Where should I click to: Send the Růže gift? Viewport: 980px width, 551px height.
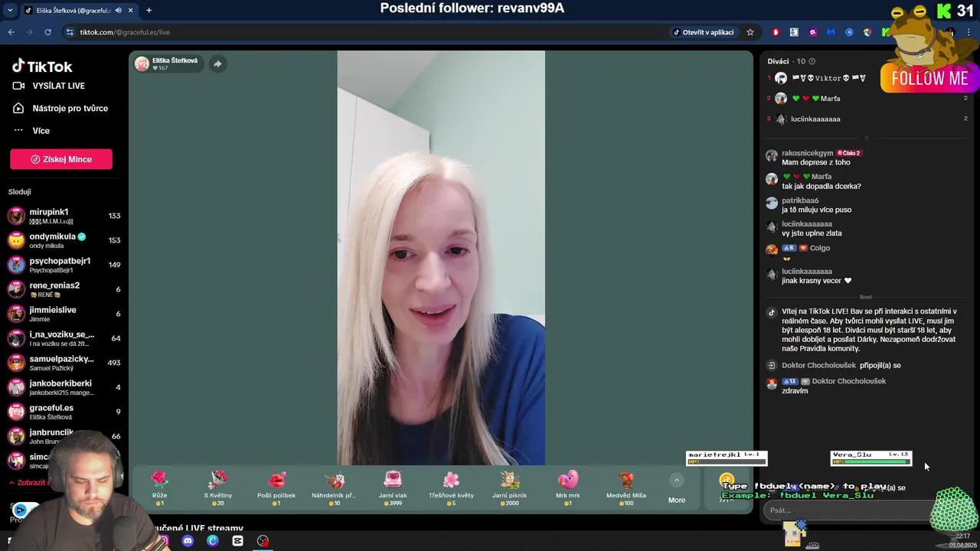tap(159, 488)
